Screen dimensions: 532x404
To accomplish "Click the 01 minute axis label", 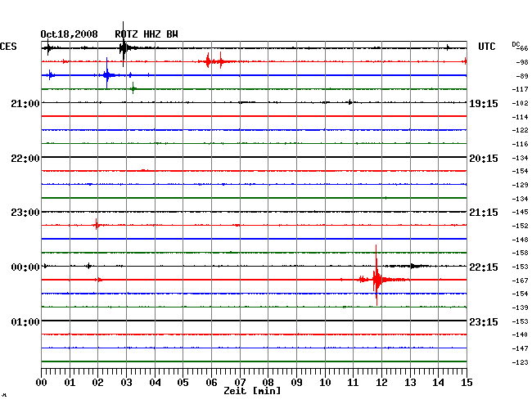I will click(70, 383).
